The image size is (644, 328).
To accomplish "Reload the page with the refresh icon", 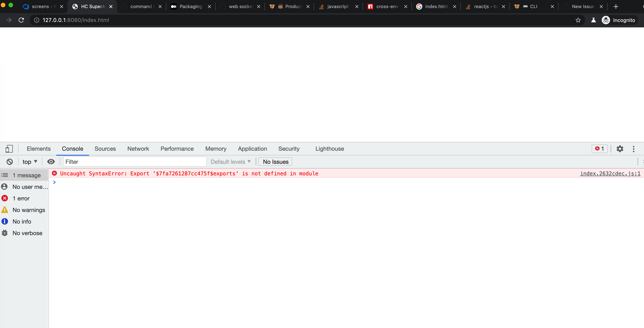I will (21, 20).
